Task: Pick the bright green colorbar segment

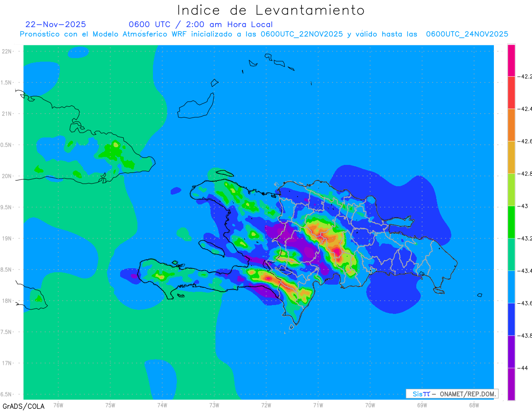Action: pyautogui.click(x=511, y=222)
